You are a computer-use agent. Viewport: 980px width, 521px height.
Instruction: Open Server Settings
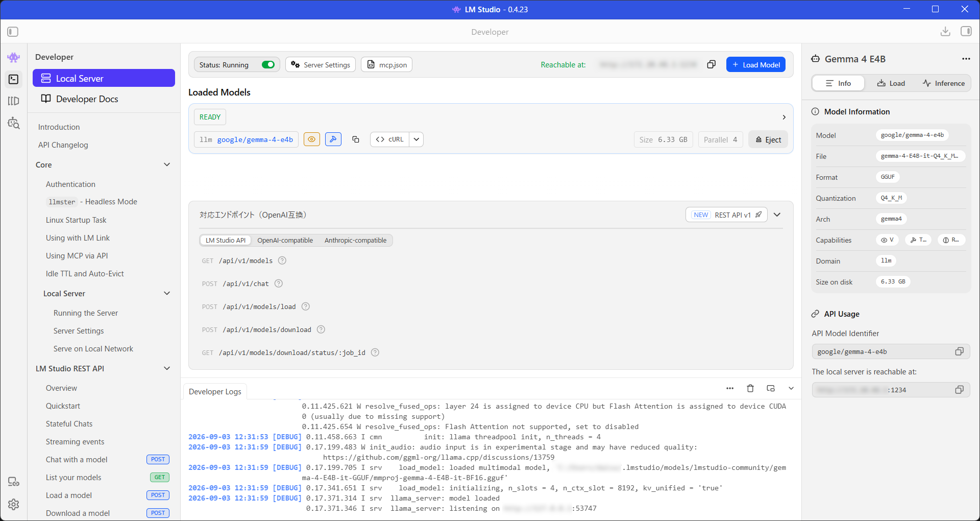coord(321,65)
